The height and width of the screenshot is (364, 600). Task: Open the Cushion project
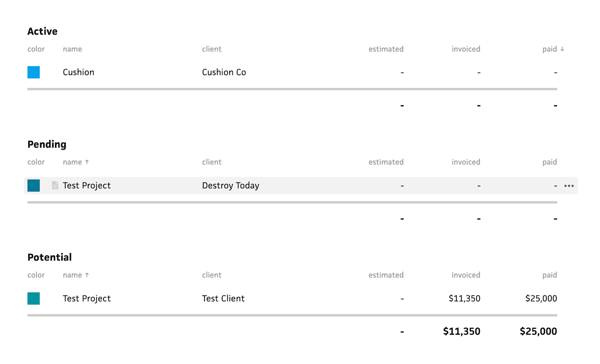[78, 73]
